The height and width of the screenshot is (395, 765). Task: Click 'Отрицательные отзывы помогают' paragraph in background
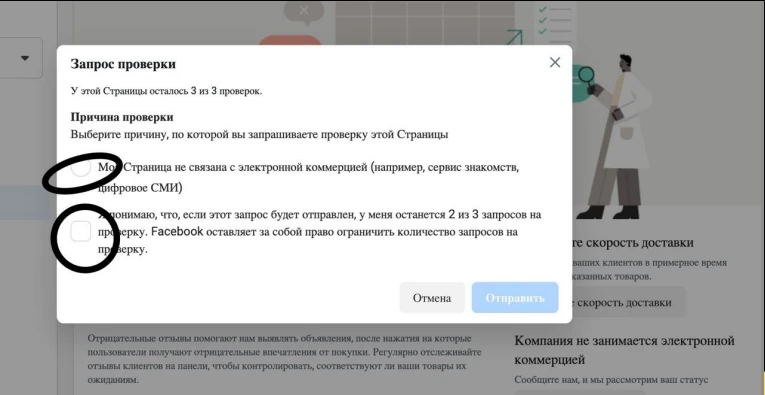284,358
